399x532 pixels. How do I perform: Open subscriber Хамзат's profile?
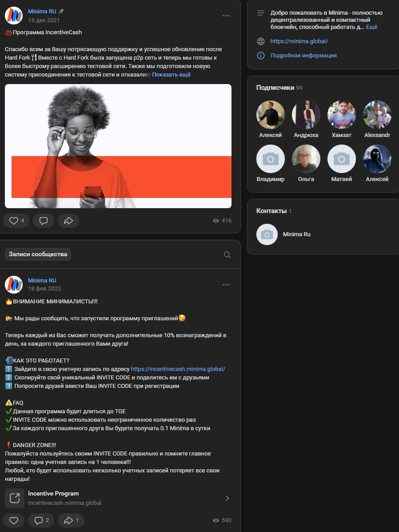click(x=342, y=115)
